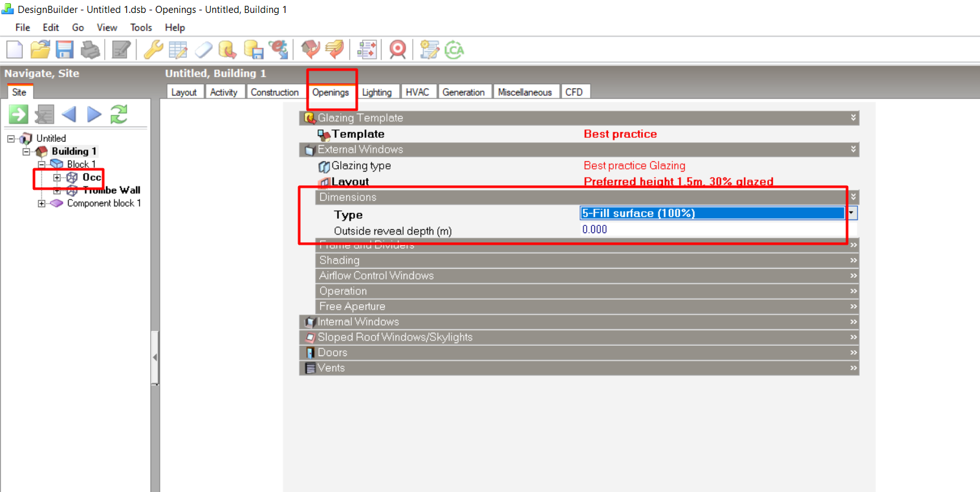Click the red target toolbar icon
Screen dimensions: 980x492
397,49
